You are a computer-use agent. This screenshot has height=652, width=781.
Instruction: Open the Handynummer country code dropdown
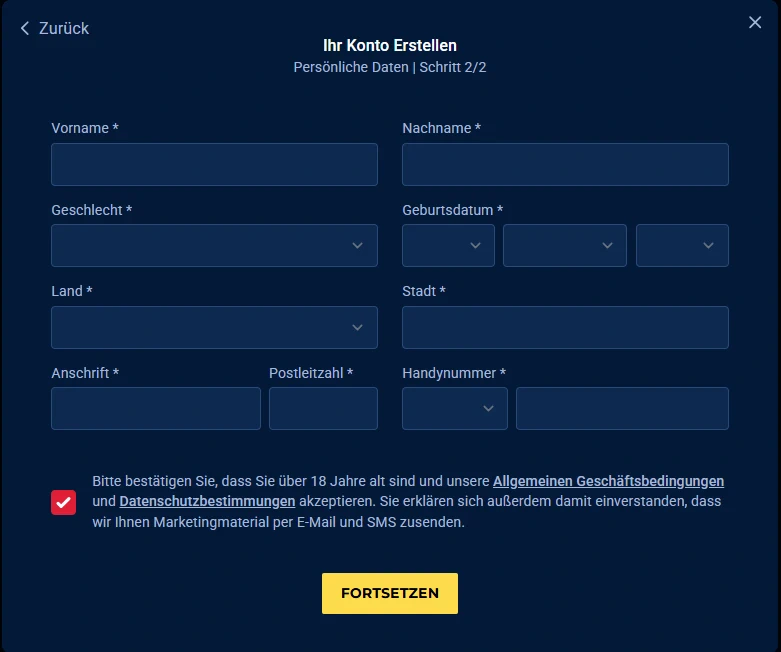point(454,408)
